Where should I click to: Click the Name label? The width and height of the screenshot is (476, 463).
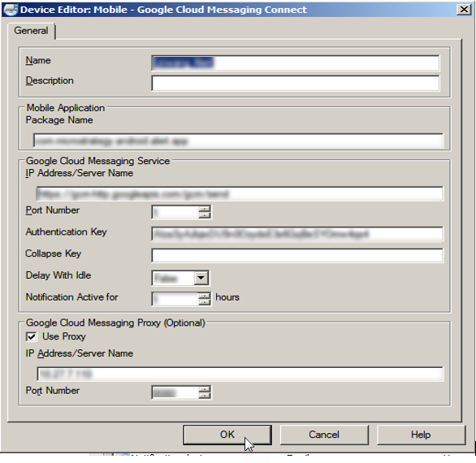[x=38, y=60]
